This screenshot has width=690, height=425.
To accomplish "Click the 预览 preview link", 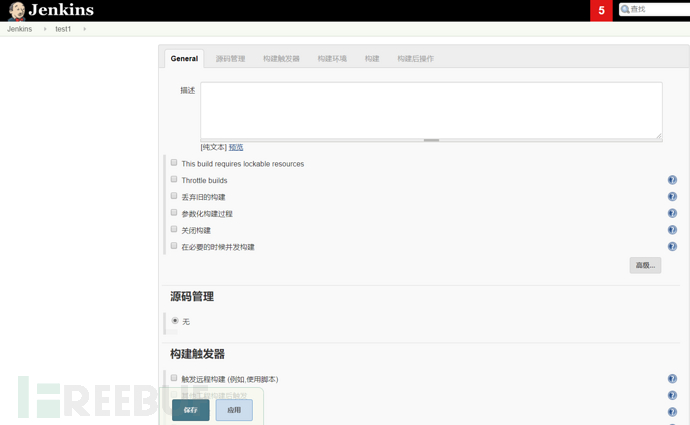I will (x=236, y=147).
